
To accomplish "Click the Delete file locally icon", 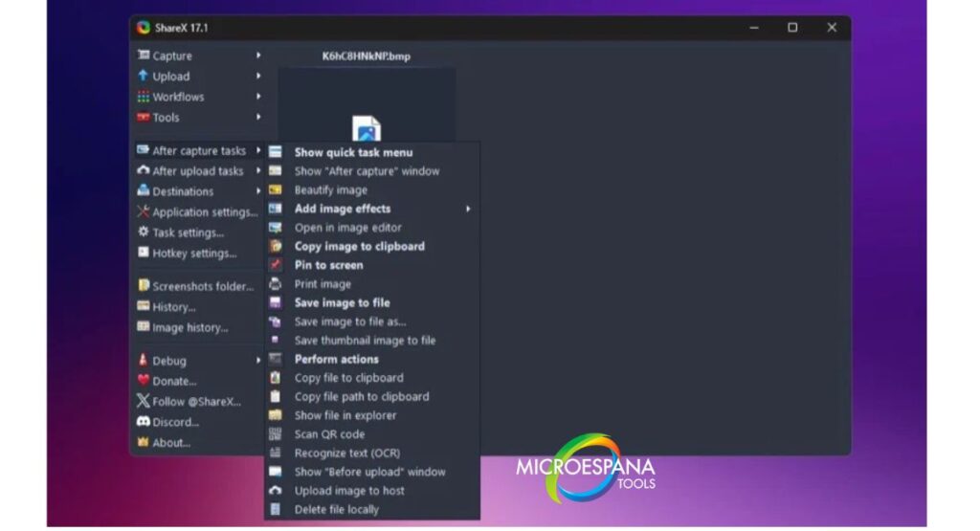I will [x=275, y=509].
